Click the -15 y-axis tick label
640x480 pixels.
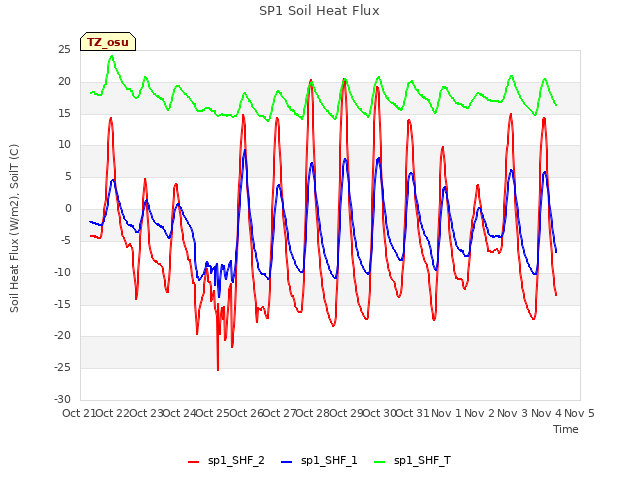click(x=62, y=304)
